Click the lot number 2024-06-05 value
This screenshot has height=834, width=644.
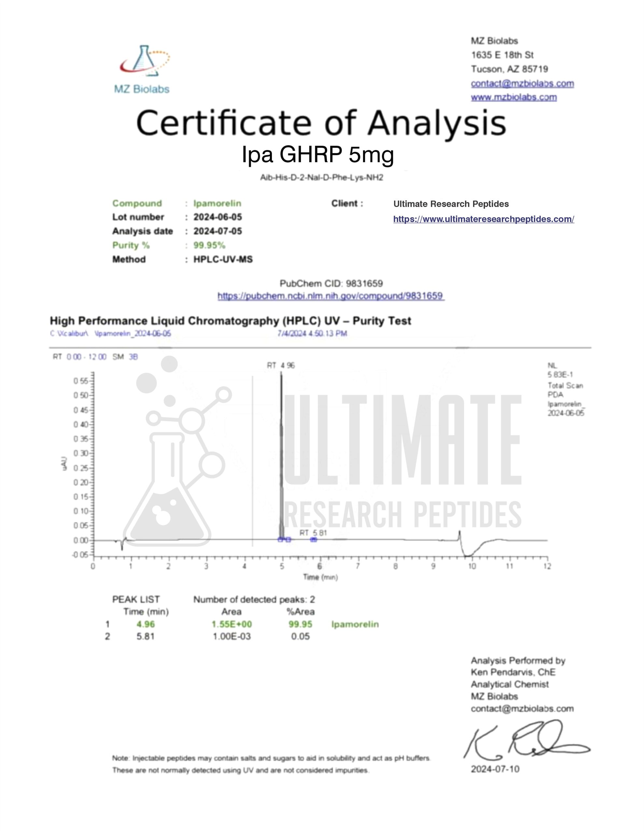[x=217, y=217]
